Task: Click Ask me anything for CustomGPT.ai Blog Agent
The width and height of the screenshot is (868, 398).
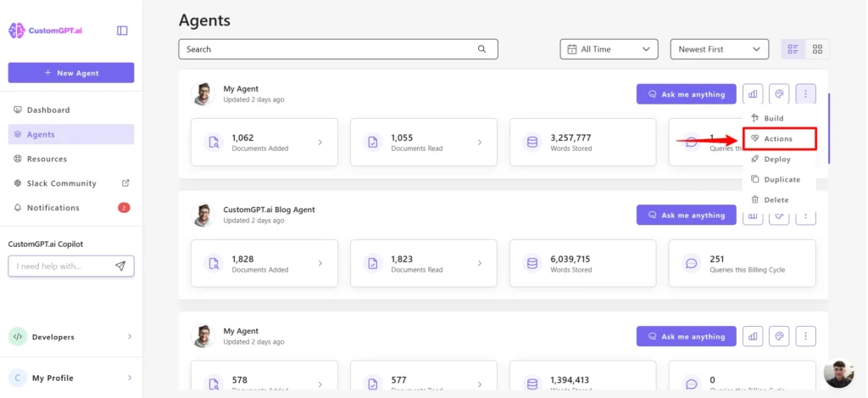Action: click(x=687, y=216)
